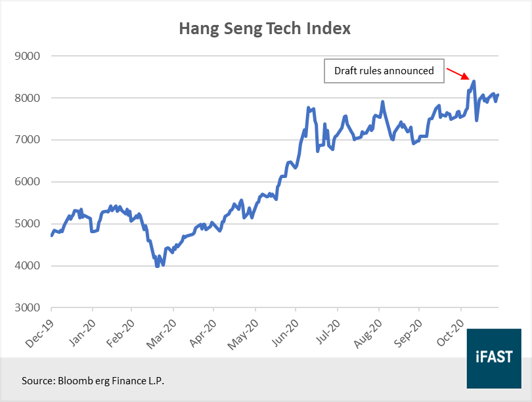Click the 6000 y-axis label
This screenshot has height=402, width=532.
28,182
